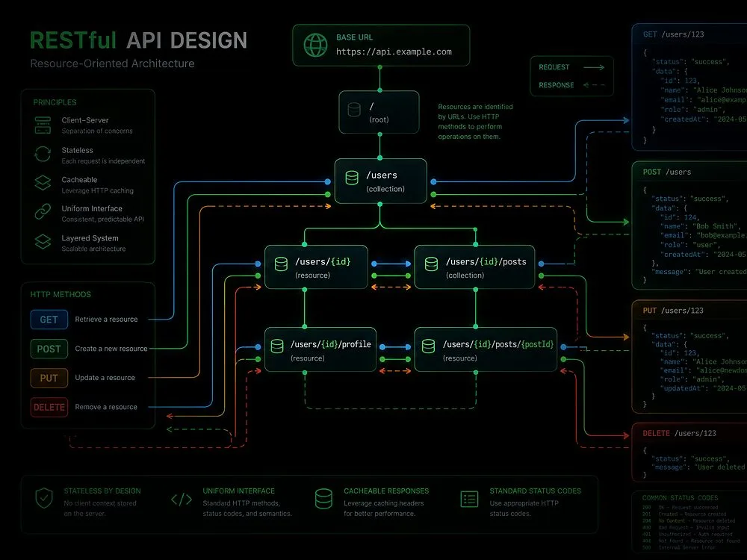747x560 pixels.
Task: Select the orange PUT method badge
Action: pyautogui.click(x=49, y=378)
